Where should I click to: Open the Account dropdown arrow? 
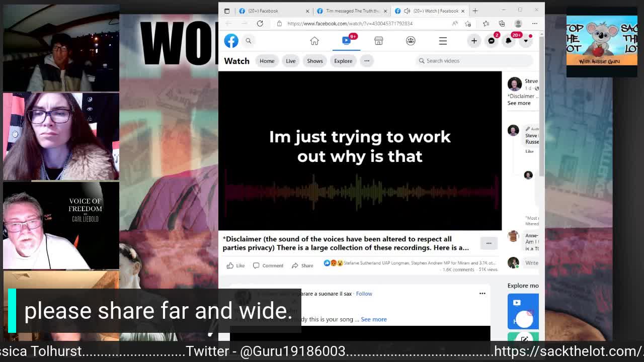[525, 41]
